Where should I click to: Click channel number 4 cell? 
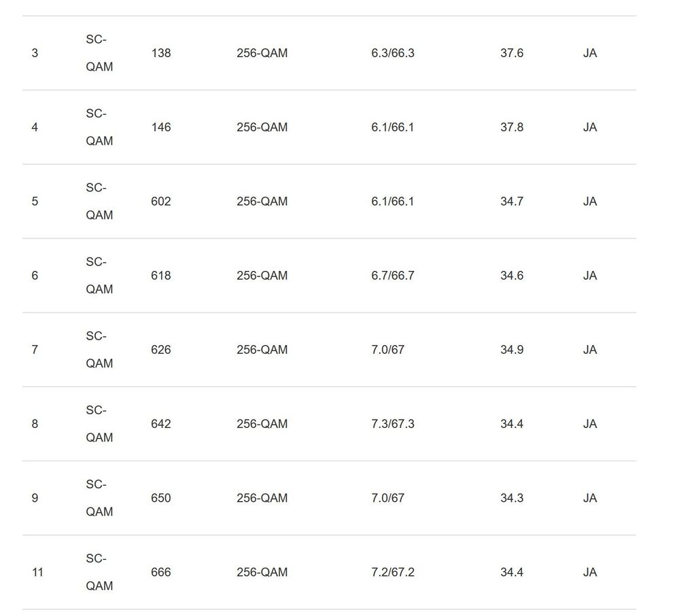point(35,127)
